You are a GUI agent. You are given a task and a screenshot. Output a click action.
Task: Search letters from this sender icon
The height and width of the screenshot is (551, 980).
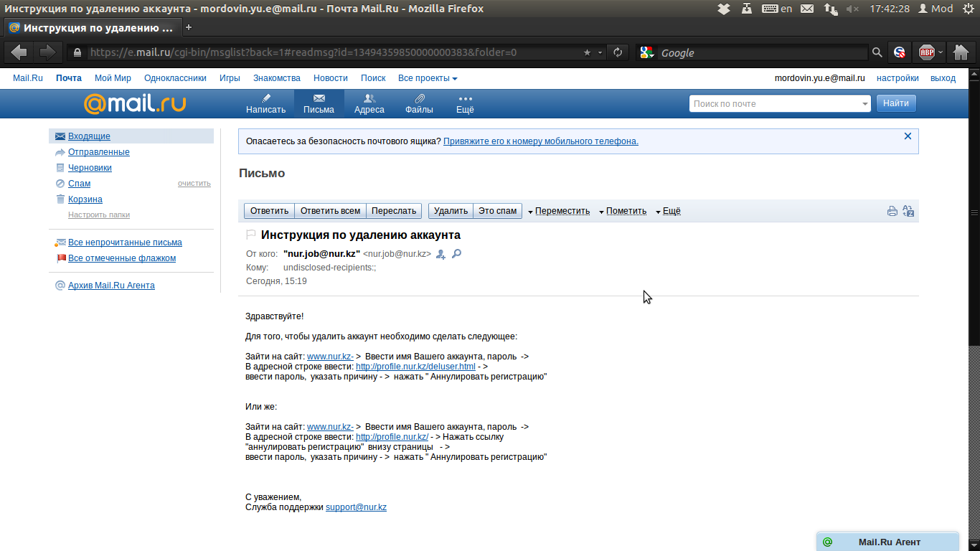[456, 253]
